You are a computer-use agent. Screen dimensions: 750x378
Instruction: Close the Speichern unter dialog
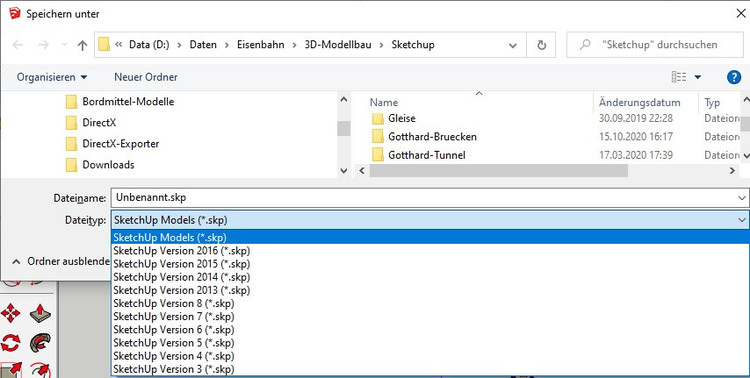740,13
